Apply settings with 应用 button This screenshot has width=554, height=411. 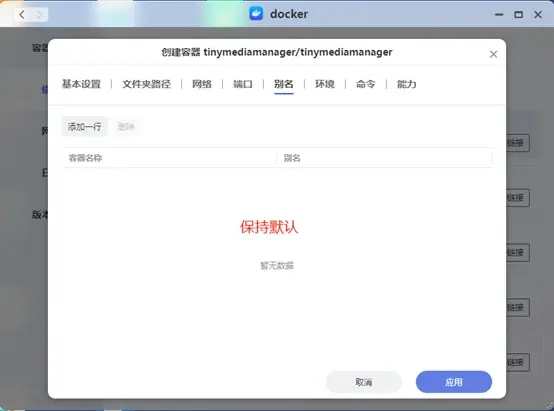[454, 382]
